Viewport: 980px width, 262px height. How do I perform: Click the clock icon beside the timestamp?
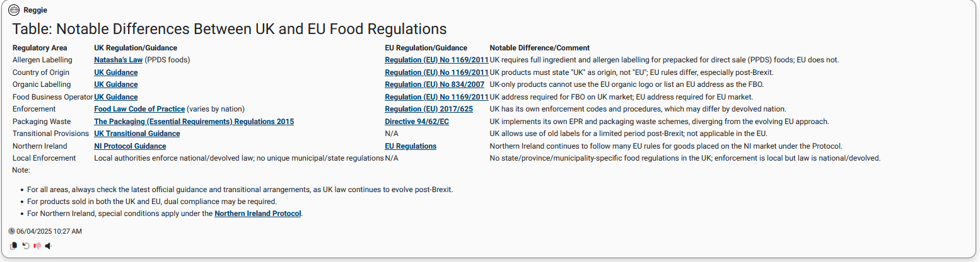(x=12, y=231)
